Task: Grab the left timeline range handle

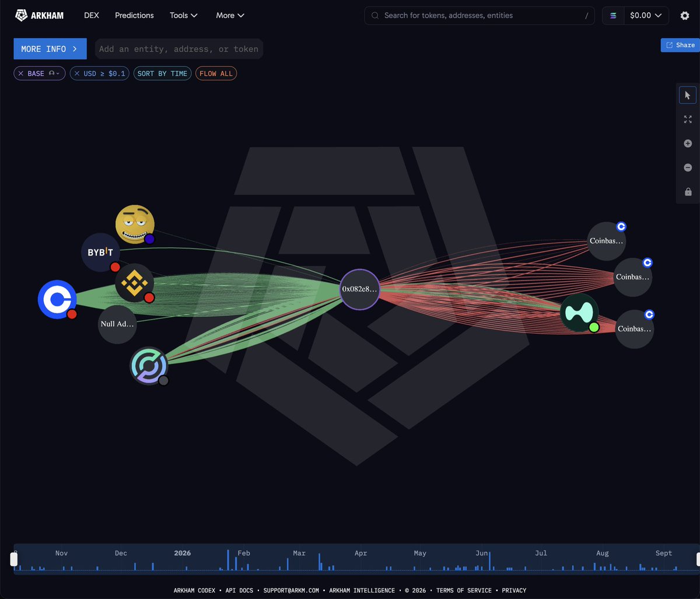Action: [14, 560]
